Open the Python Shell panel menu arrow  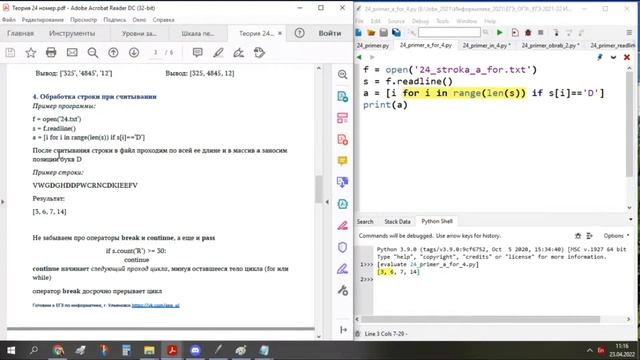point(631,220)
